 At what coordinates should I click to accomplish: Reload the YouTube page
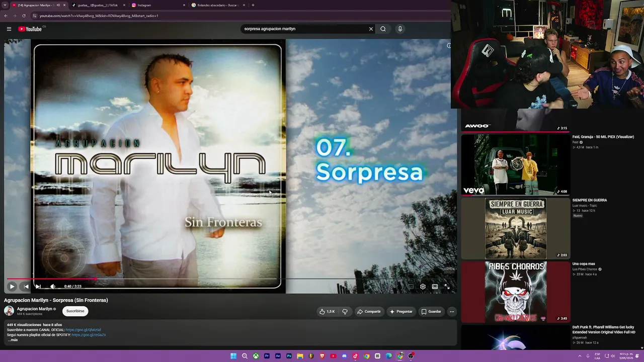24,16
